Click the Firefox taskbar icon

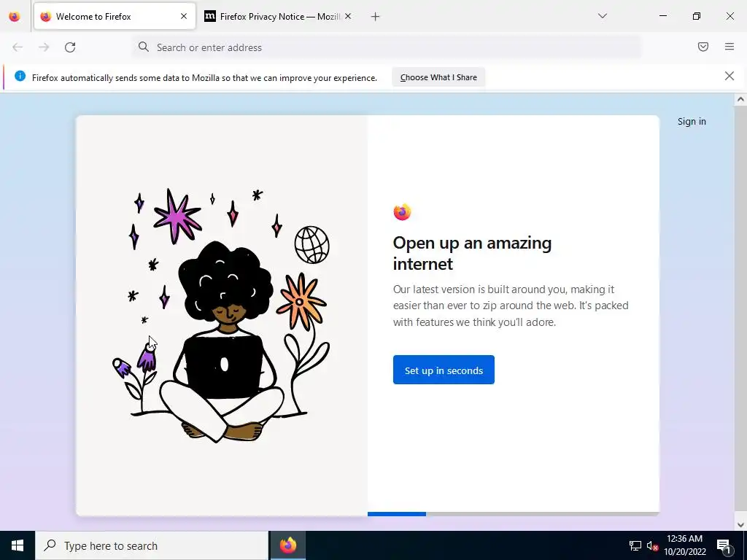coord(287,545)
